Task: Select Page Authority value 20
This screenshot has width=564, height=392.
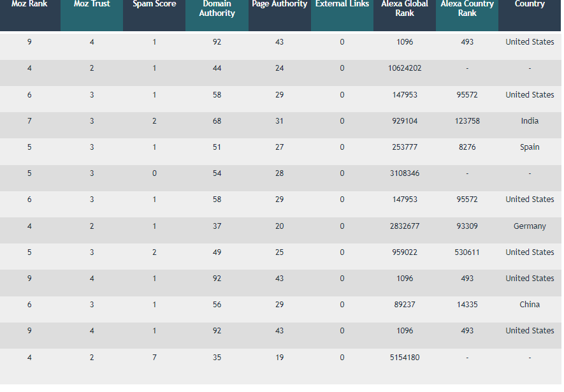Action: pyautogui.click(x=280, y=226)
